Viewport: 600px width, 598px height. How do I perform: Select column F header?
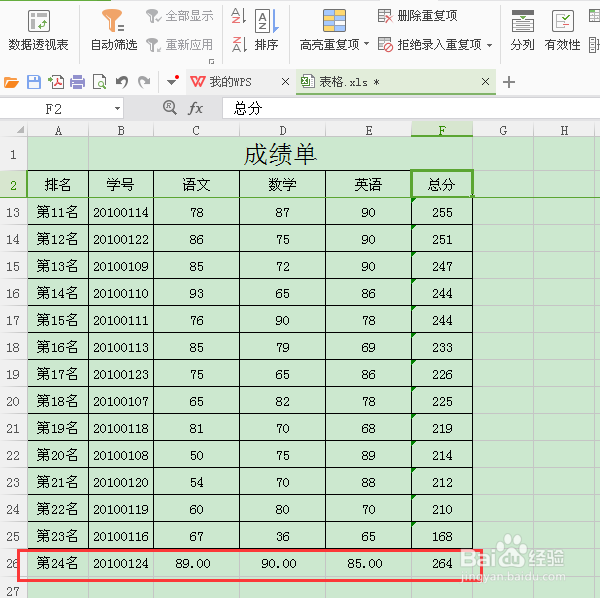pos(442,130)
